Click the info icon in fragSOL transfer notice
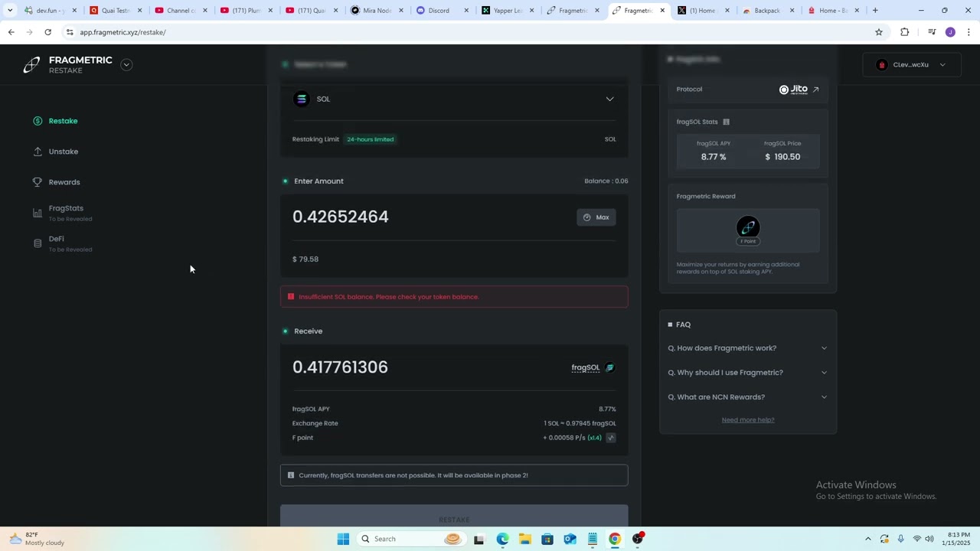980x551 pixels. pyautogui.click(x=291, y=475)
